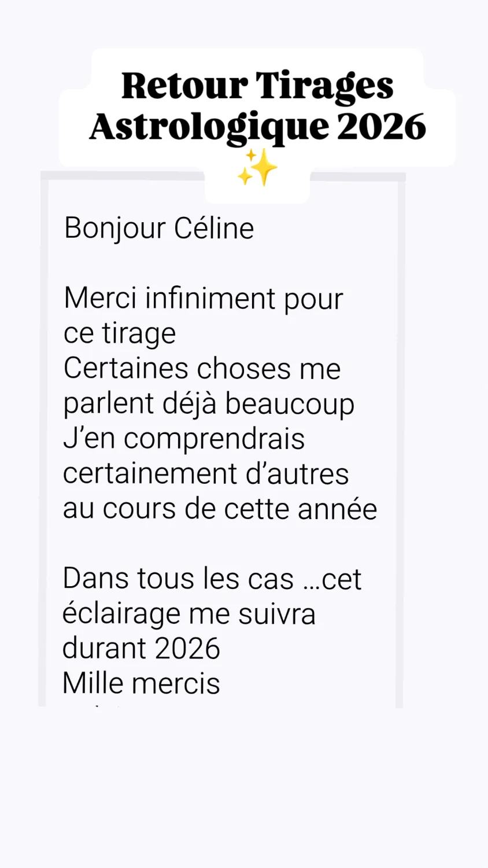Select the "ce tirage" text line
This screenshot has width=488, height=868.
pyautogui.click(x=120, y=333)
